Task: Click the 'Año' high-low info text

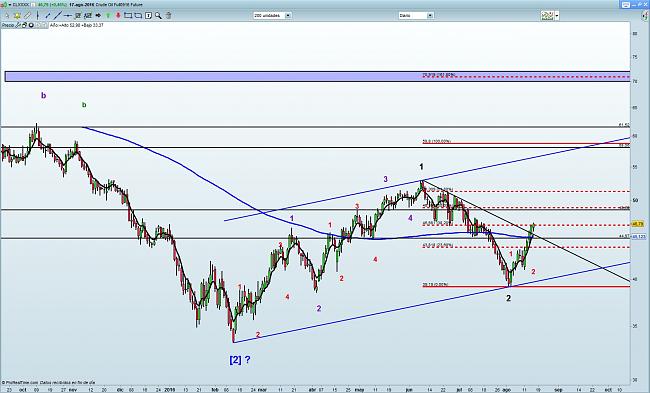Action: (x=76, y=25)
